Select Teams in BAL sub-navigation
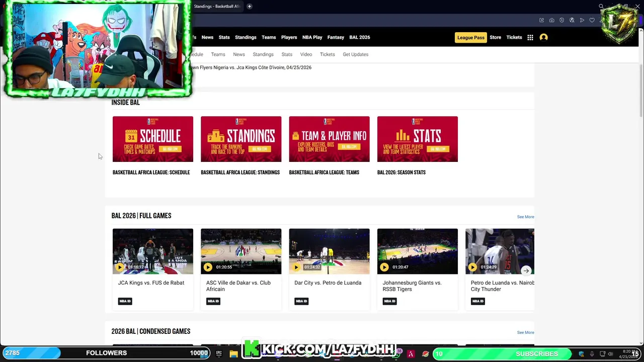This screenshot has height=362, width=644. [218, 54]
